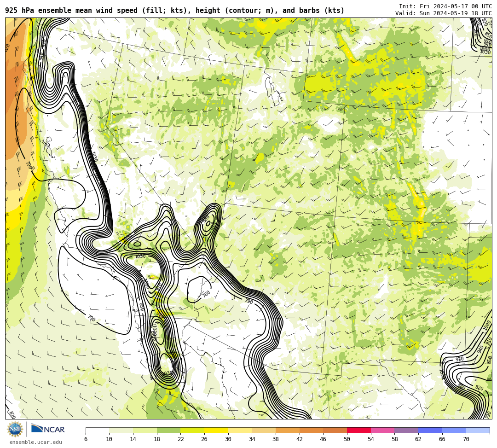Screen dimensions: 497x448
Task: Click the NCAR logo
Action: (x=48, y=429)
